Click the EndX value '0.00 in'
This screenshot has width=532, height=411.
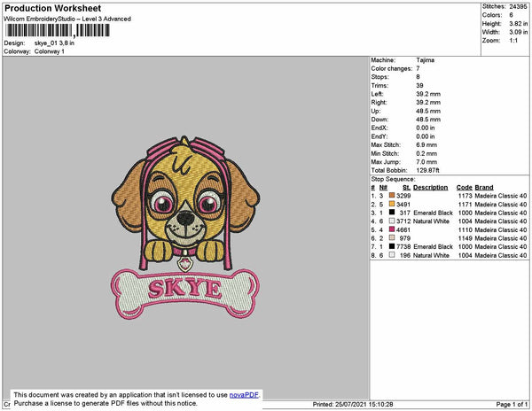pyautogui.click(x=426, y=128)
